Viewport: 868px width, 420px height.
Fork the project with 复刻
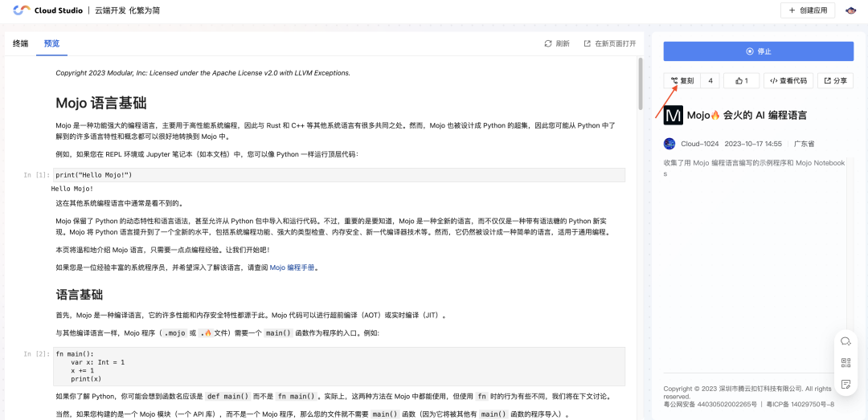pos(682,81)
